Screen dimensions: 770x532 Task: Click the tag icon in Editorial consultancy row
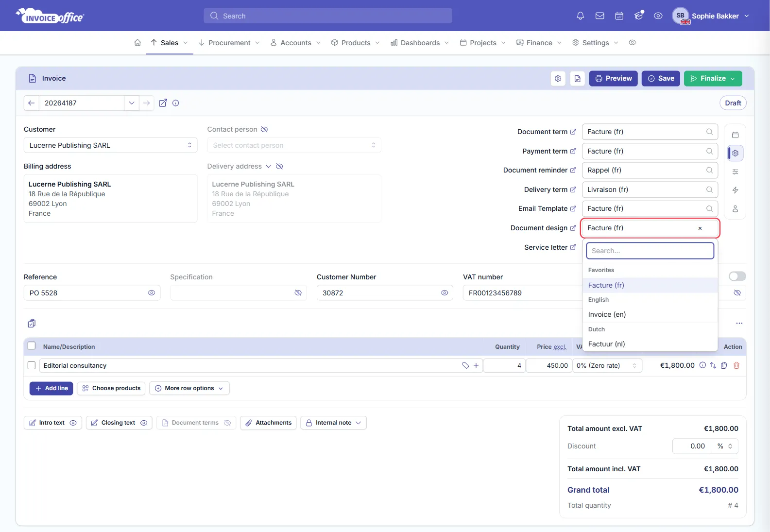tap(465, 365)
